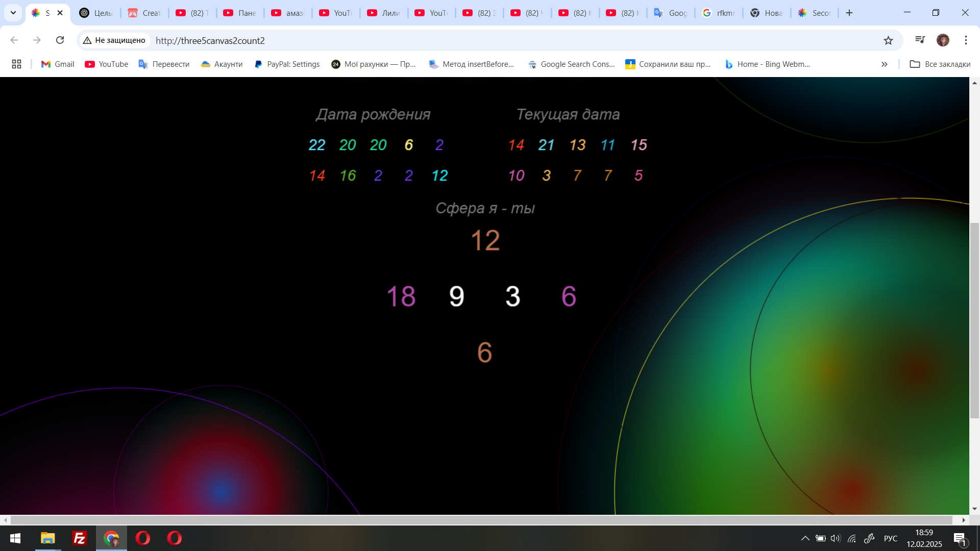
Task: Click the large number 18
Action: click(401, 296)
